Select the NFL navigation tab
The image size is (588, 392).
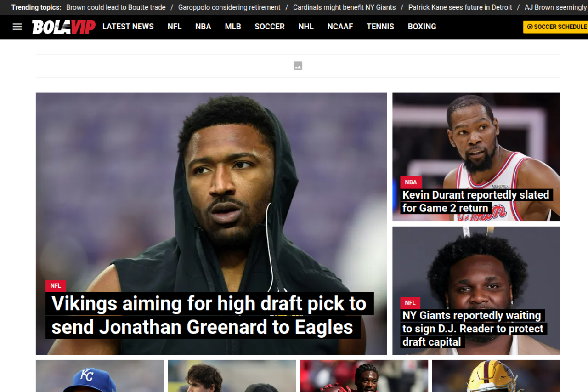[175, 27]
